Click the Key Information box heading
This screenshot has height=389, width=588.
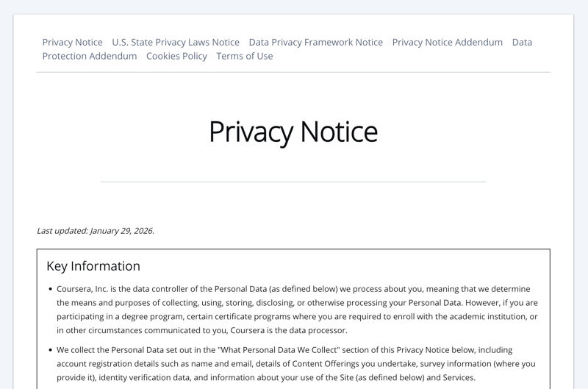click(x=93, y=266)
